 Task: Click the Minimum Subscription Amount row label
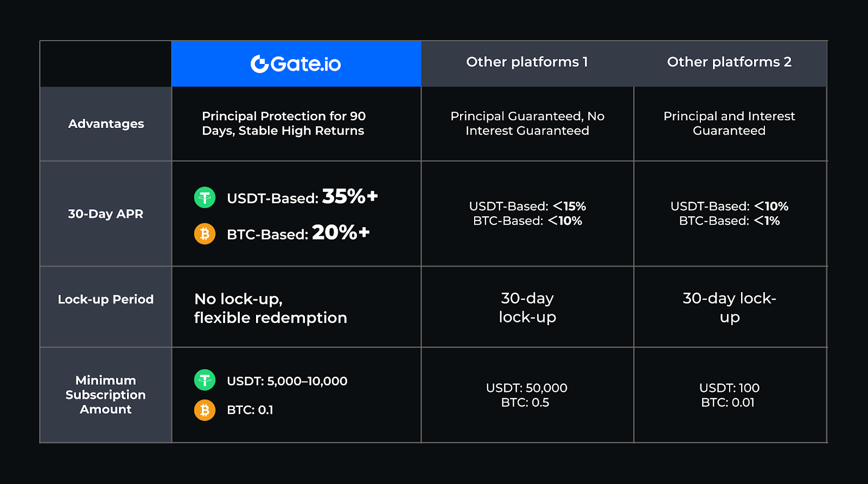click(x=106, y=395)
